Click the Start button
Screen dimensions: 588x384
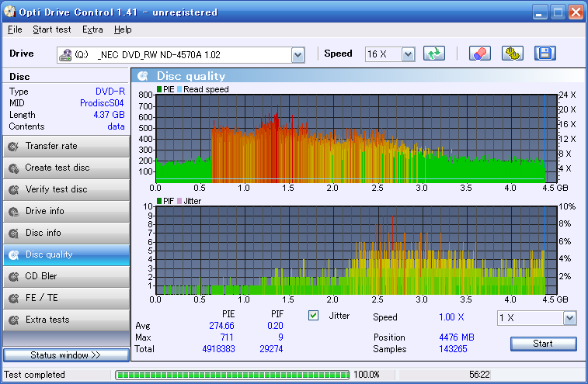tap(544, 344)
